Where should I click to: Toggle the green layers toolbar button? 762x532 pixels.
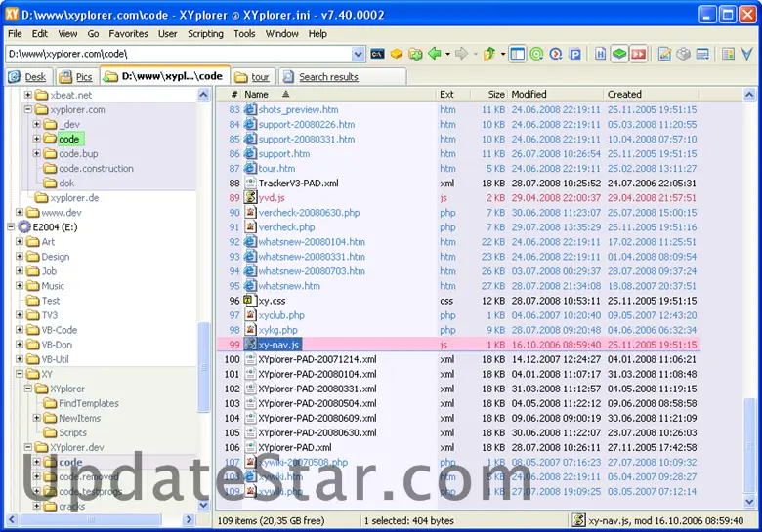619,55
